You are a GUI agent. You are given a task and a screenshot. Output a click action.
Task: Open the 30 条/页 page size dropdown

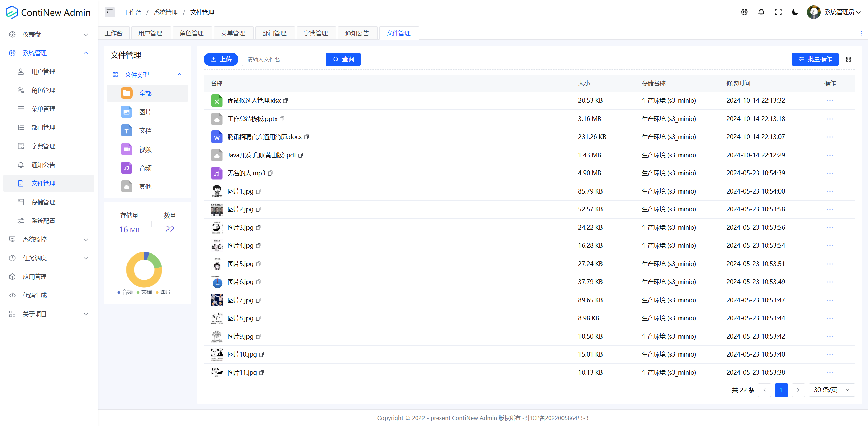click(832, 390)
